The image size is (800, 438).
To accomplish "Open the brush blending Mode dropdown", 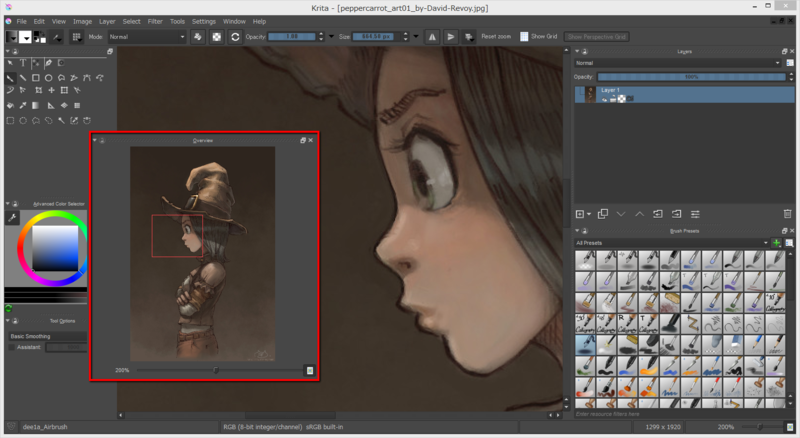I will pos(147,36).
